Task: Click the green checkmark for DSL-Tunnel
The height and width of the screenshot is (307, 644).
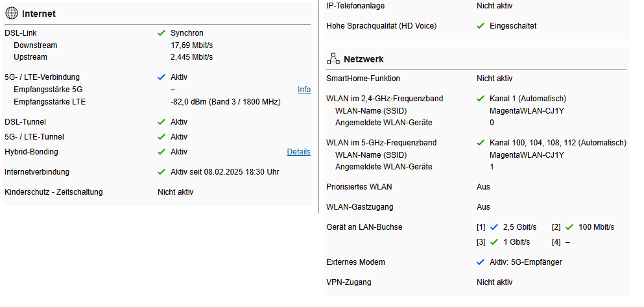Action: (x=161, y=122)
